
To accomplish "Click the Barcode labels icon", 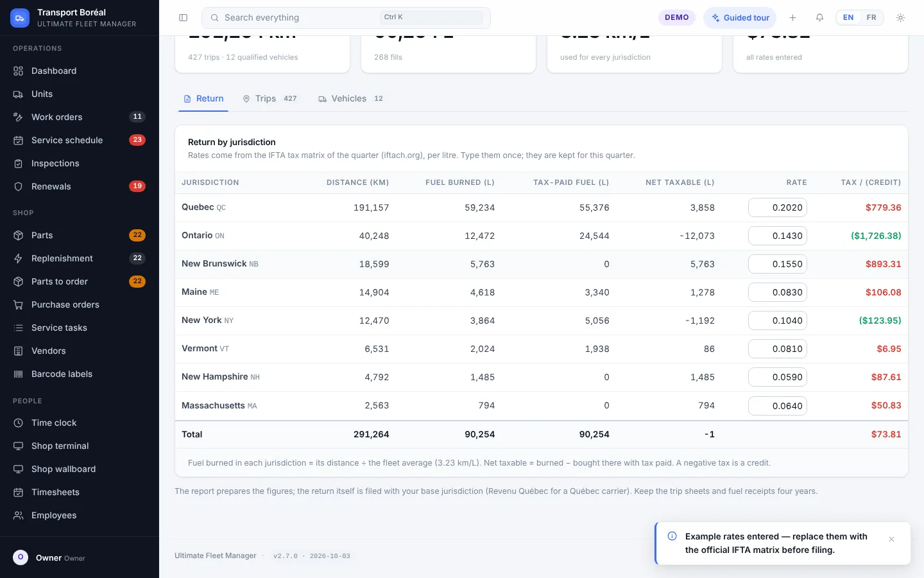I will [19, 374].
